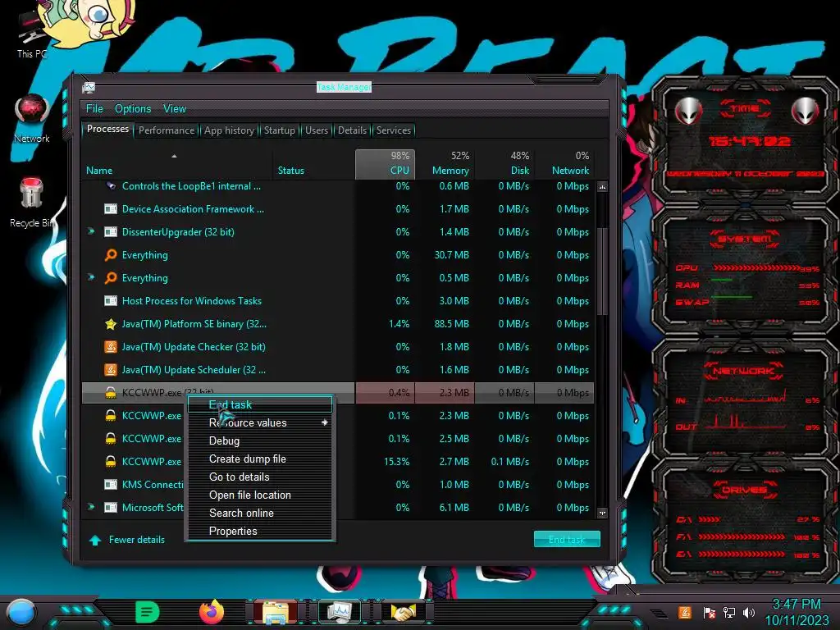Viewport: 840px width, 630px height.
Task: Click Java Platform SE binary star icon
Action: pos(111,323)
